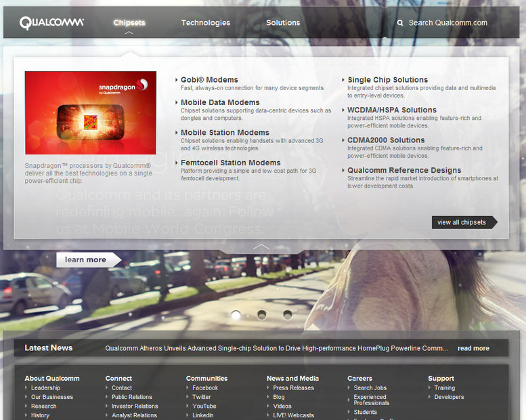Open Femtocell Station Modems link

(230, 163)
